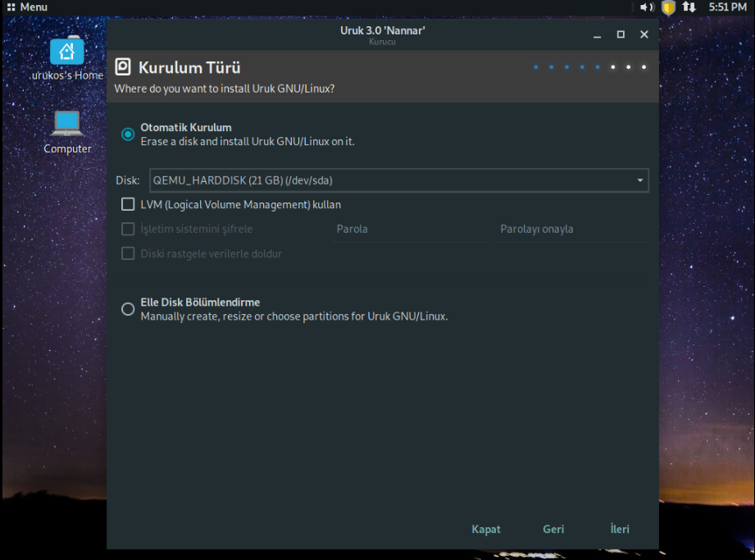Click the Uruk 3.0 'Nannar' window title

click(x=382, y=30)
